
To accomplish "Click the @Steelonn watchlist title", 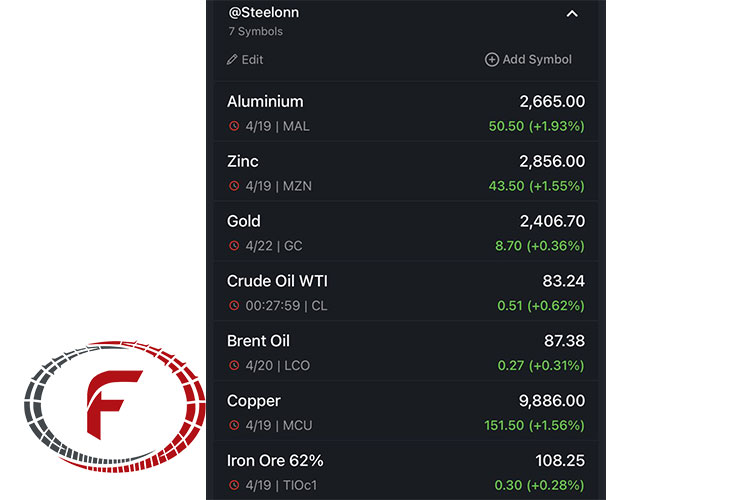I will [264, 12].
